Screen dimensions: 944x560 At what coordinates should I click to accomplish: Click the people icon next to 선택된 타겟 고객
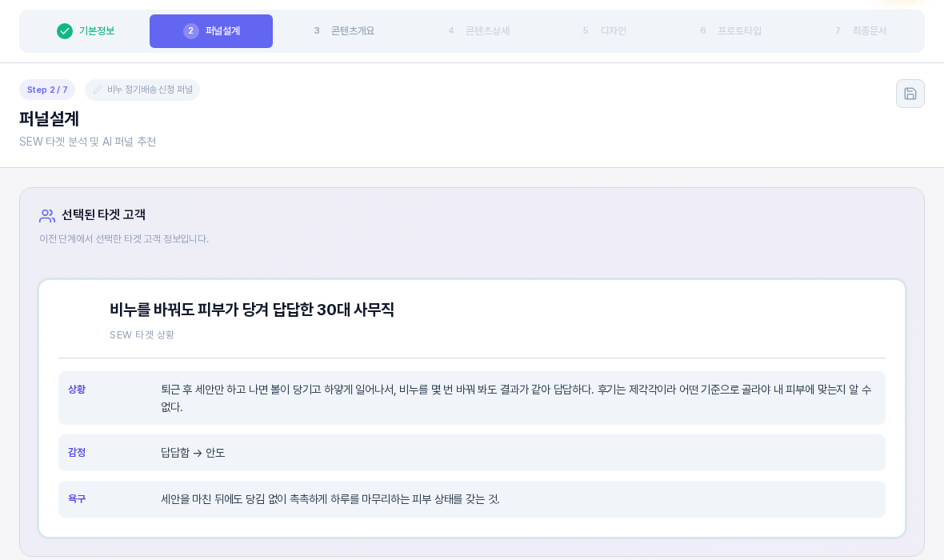(47, 215)
